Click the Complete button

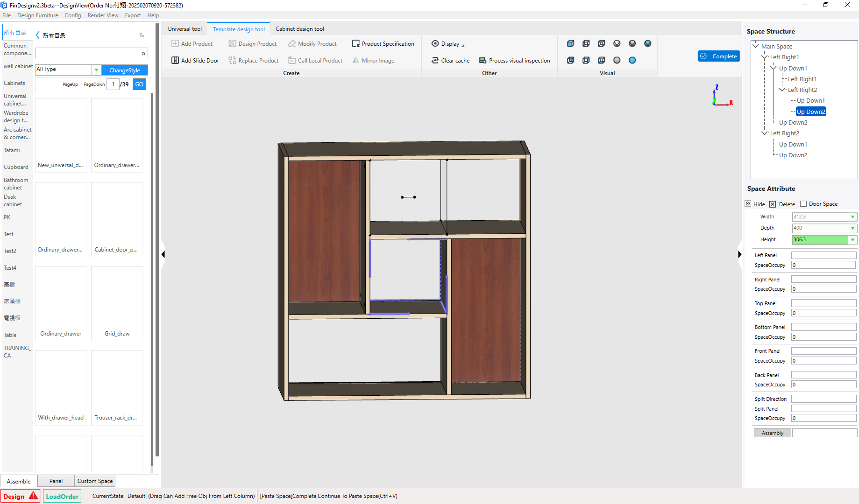719,56
